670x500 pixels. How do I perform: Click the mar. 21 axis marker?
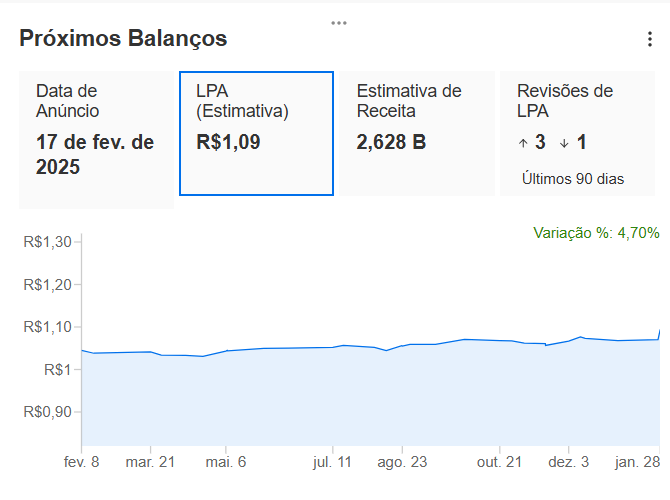[150, 462]
